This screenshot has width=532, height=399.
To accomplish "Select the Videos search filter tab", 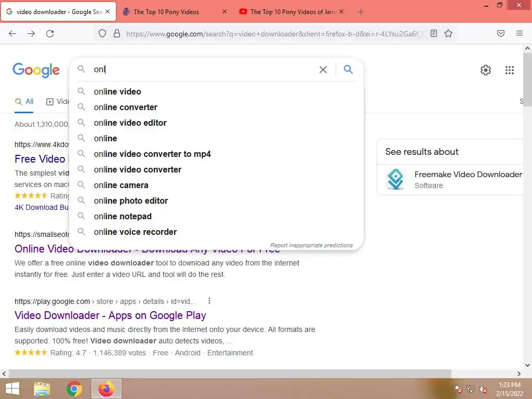I will pos(58,101).
